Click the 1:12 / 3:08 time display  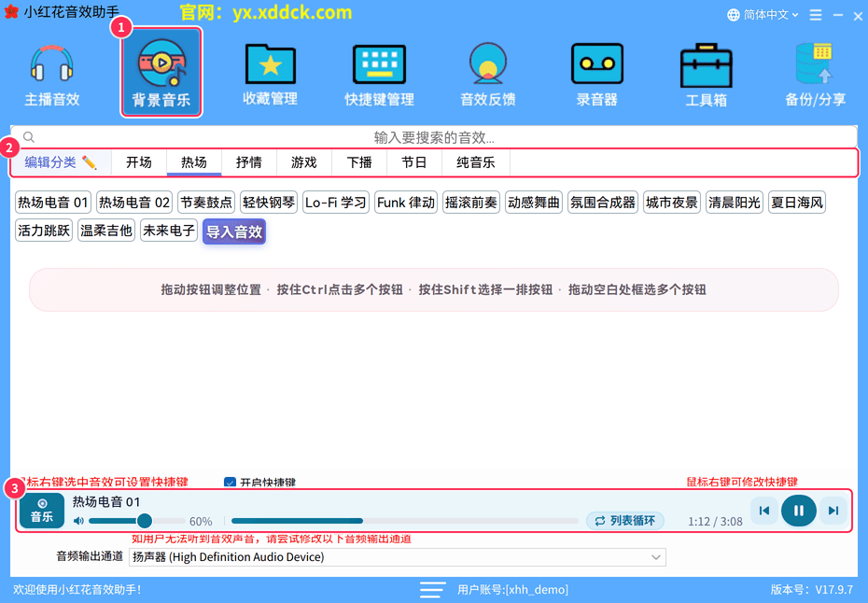coord(715,522)
